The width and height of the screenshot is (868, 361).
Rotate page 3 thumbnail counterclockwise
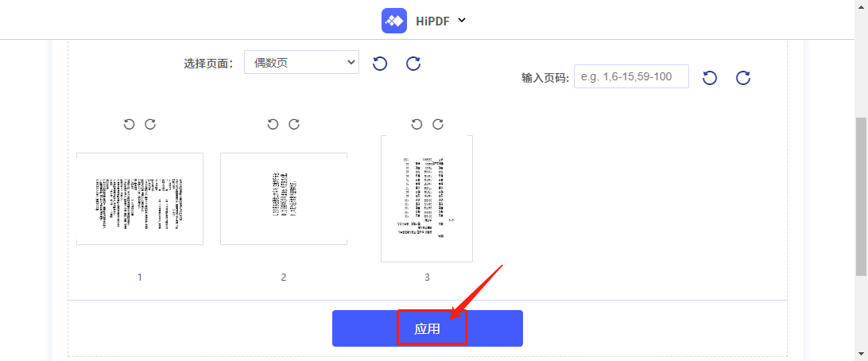click(x=417, y=124)
